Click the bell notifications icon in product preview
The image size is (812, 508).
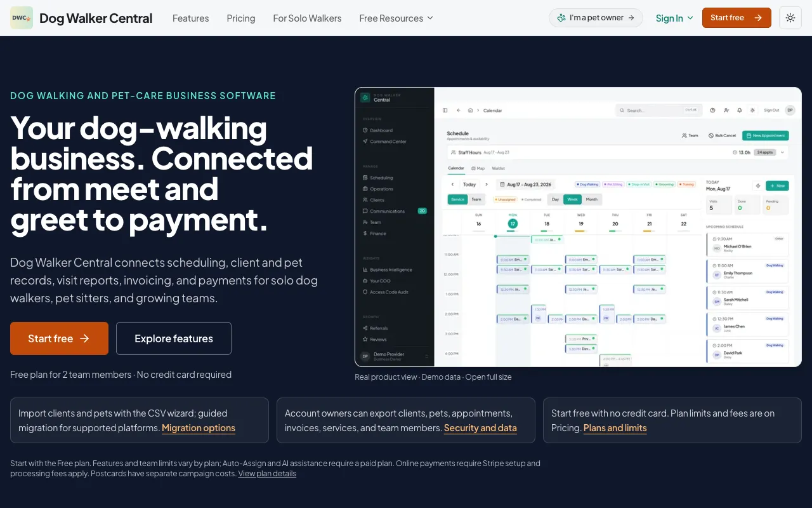740,110
